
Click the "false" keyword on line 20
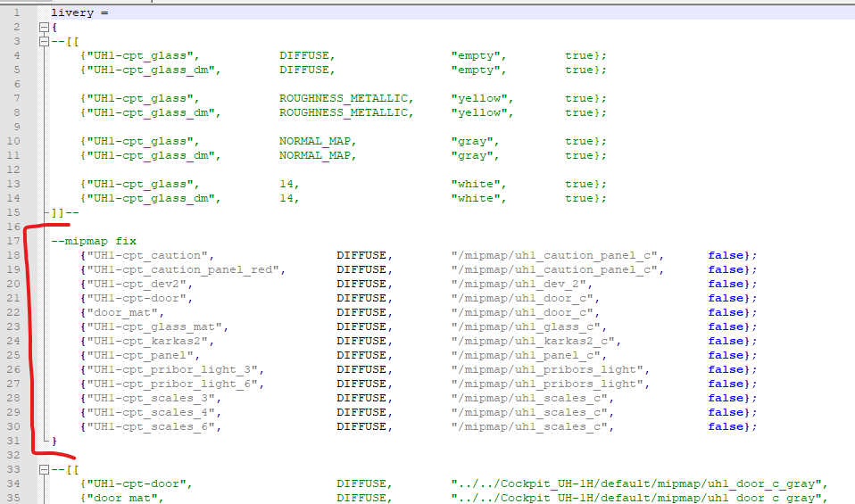(x=726, y=284)
